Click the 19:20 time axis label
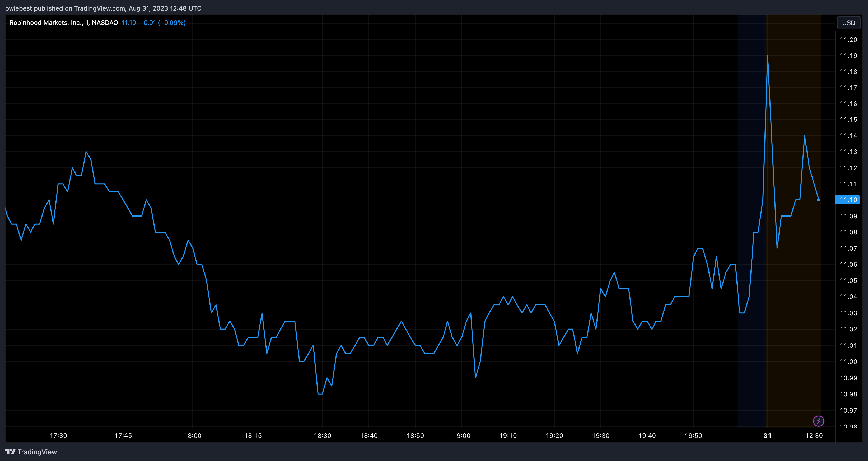 555,435
